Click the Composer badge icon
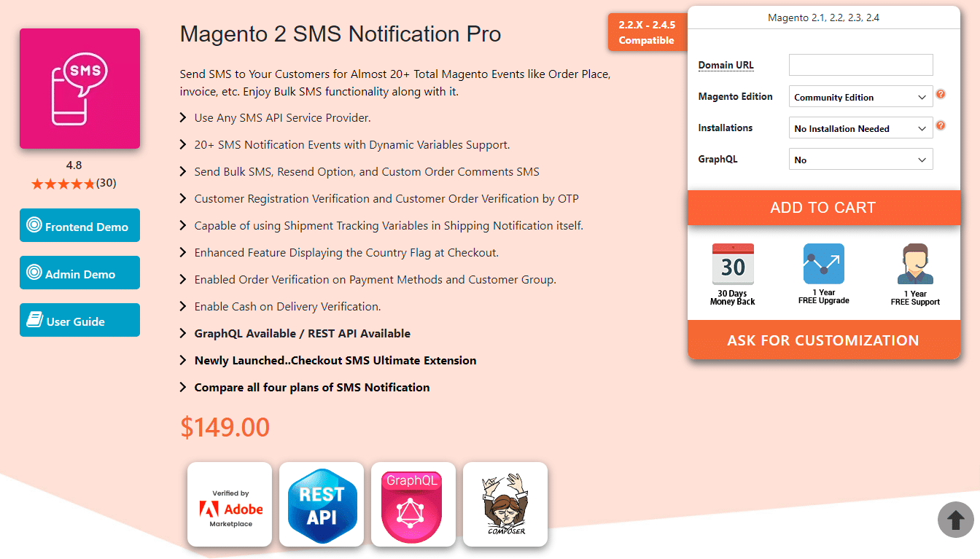 (x=505, y=504)
